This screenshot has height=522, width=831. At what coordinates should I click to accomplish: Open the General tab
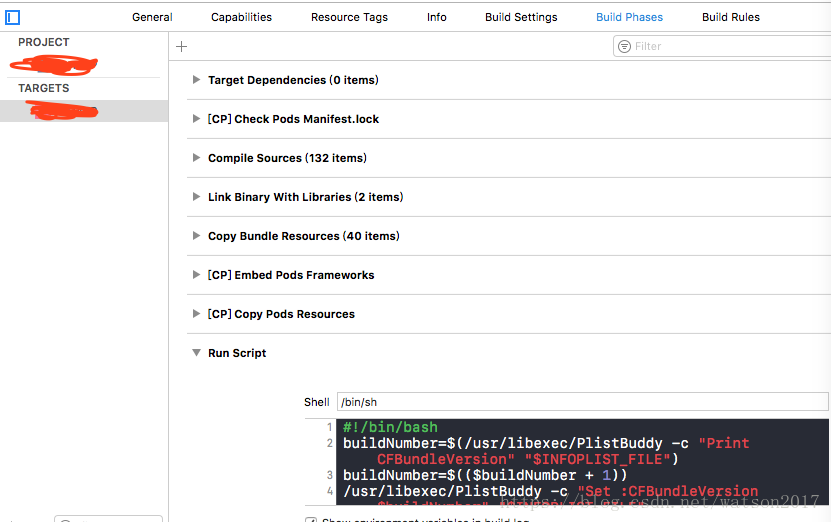152,17
